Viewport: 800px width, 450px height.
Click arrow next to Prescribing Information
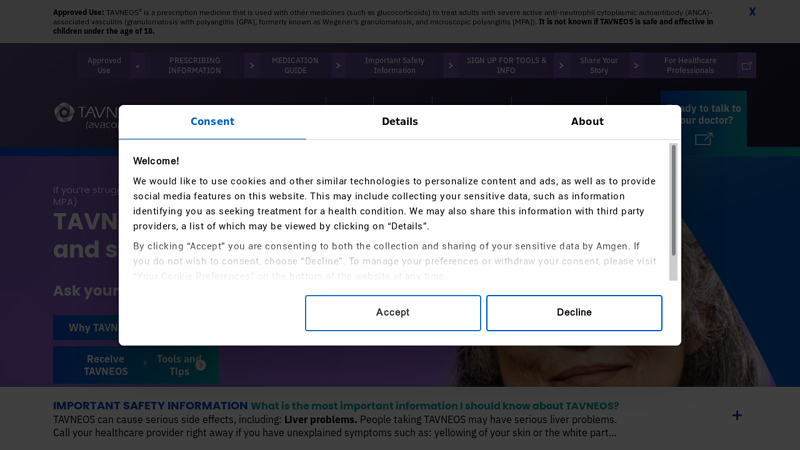252,65
